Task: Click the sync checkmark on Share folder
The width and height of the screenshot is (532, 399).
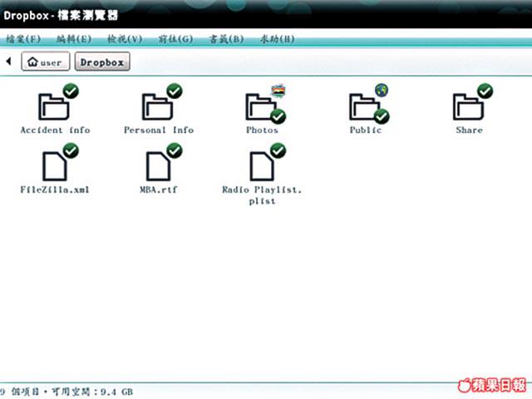Action: [x=485, y=91]
